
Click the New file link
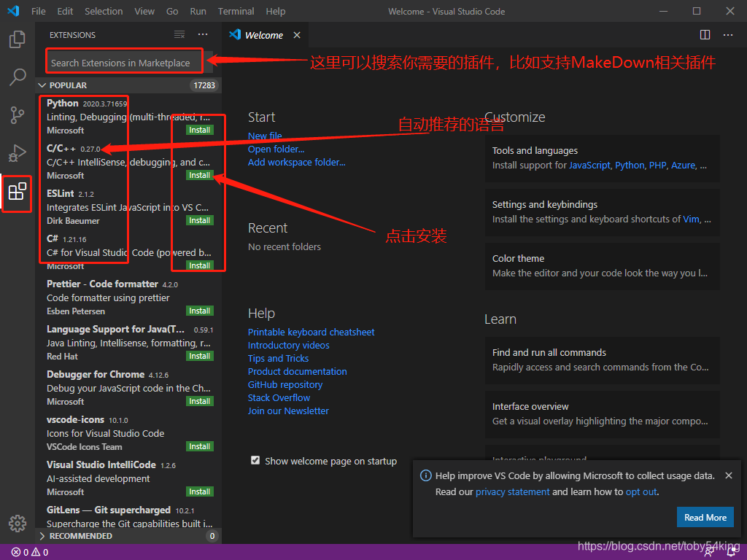pos(265,136)
